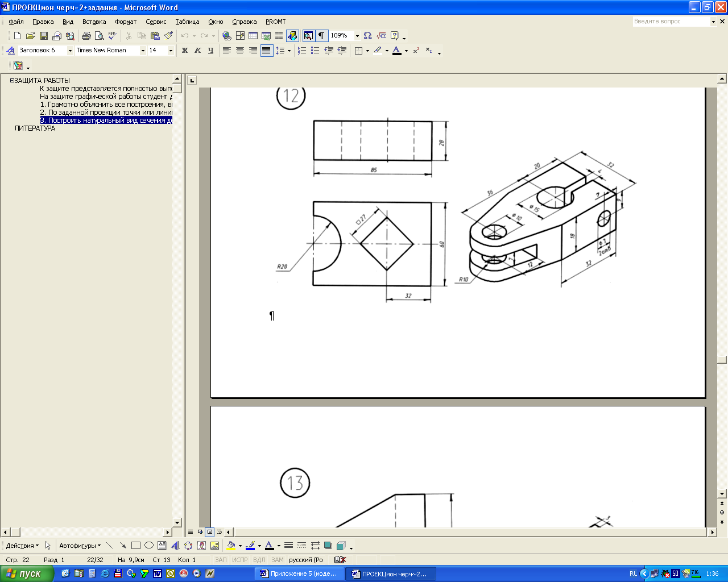The image size is (728, 582).
Task: Toggle Underline (Ч) formatting
Action: 211,51
